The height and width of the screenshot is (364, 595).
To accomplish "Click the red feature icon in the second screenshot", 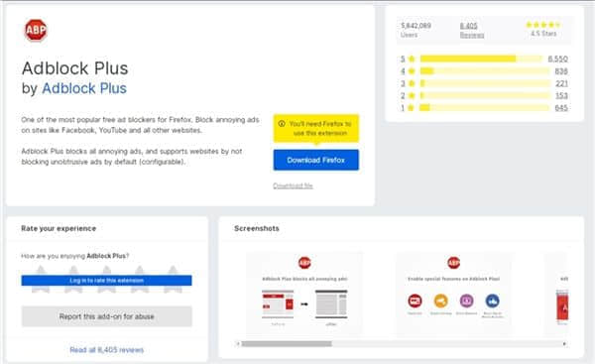I will point(415,301).
